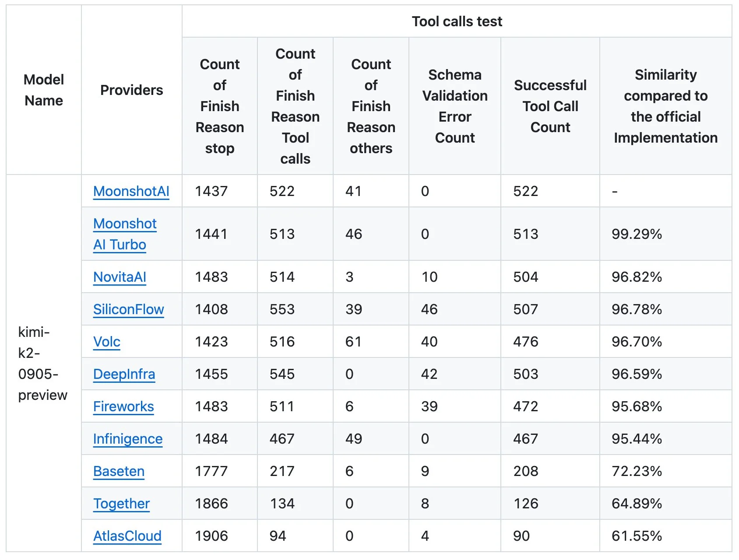Open the Infinigence provider link

(x=127, y=439)
